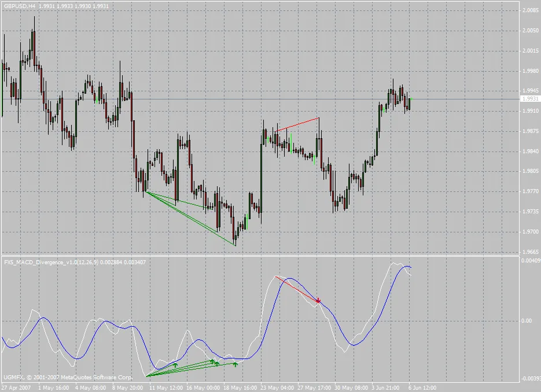This screenshot has width=541, height=392.
Task: Select the red bearish divergence line on price chart
Action: pyautogui.click(x=297, y=125)
